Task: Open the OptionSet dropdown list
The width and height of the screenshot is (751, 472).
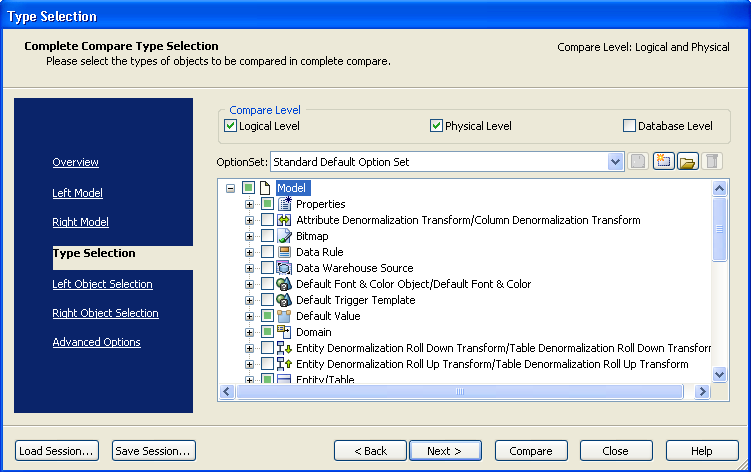Action: click(x=616, y=162)
